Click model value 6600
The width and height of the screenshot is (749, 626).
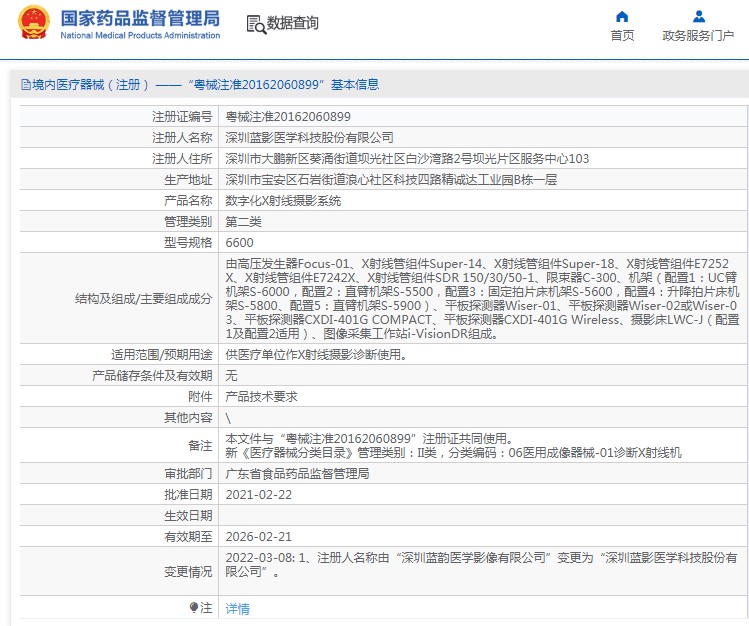point(239,243)
